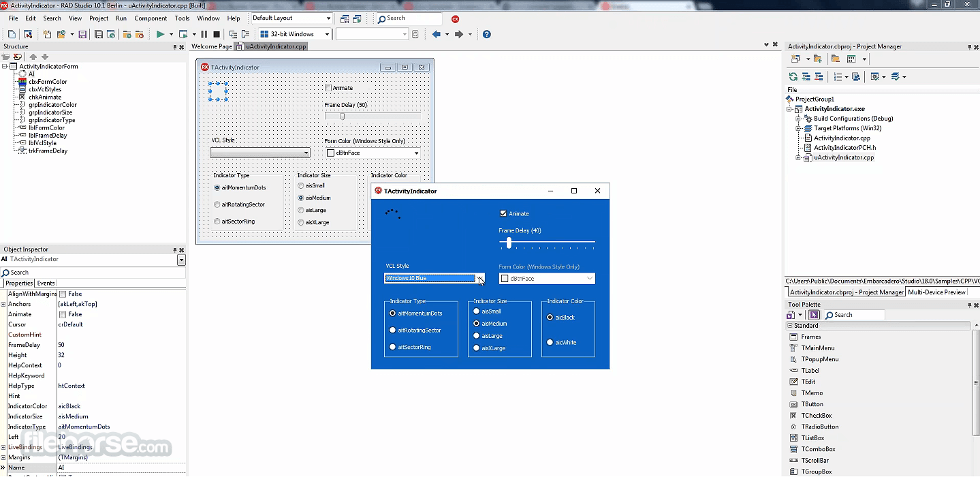Collapse the Standard category in Tool Palette
The width and height of the screenshot is (980, 477).
[790, 326]
